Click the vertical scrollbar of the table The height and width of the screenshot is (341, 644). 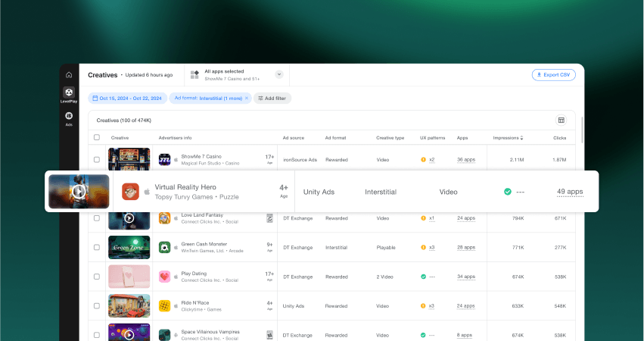(x=582, y=129)
